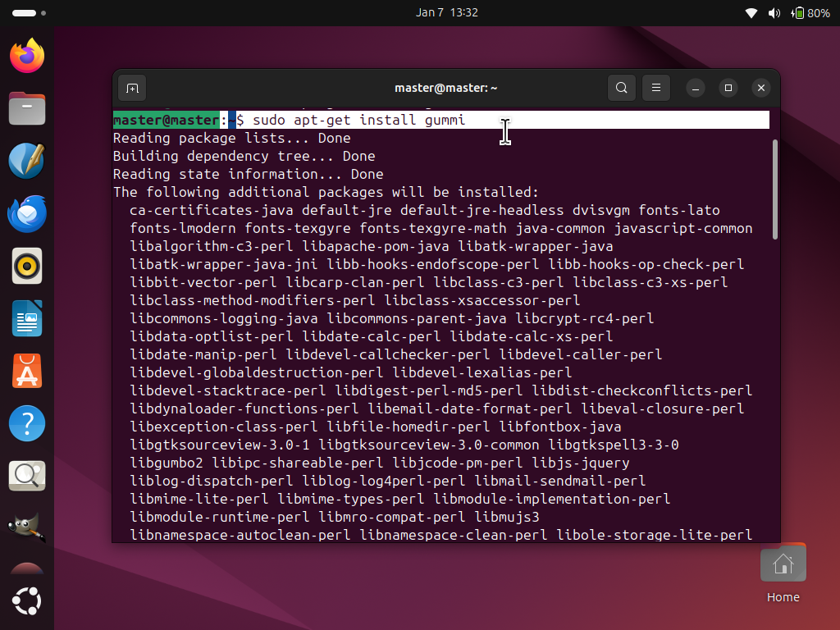Minimize the terminal window
The image size is (840, 630).
[696, 88]
